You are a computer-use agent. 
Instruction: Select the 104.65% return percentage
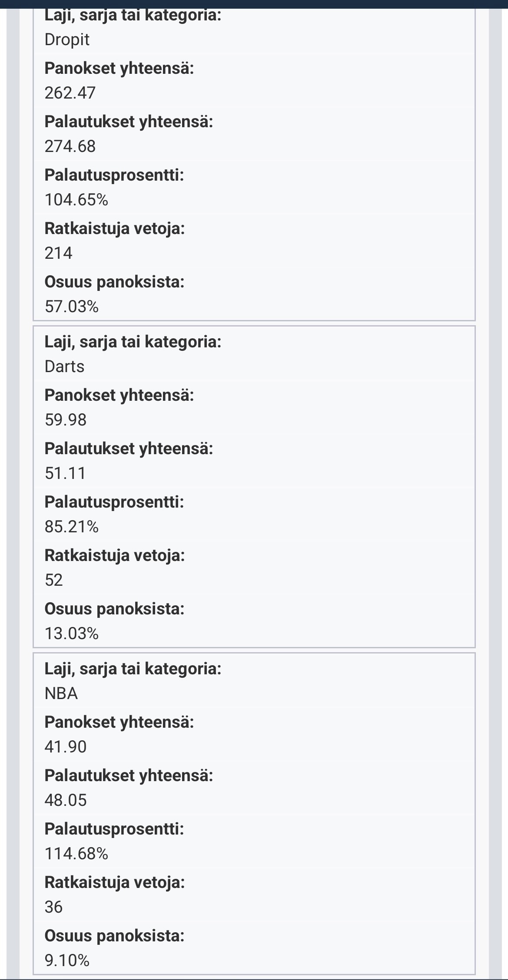pyautogui.click(x=76, y=200)
